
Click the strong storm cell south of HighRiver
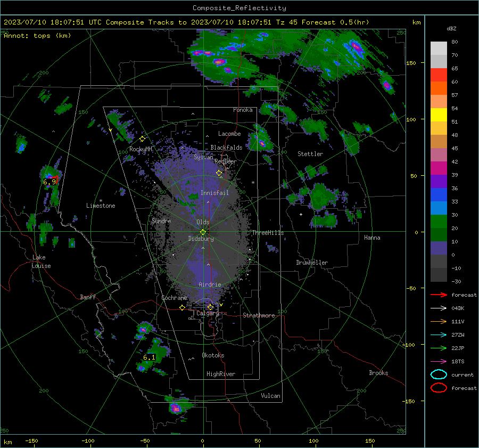176,408
